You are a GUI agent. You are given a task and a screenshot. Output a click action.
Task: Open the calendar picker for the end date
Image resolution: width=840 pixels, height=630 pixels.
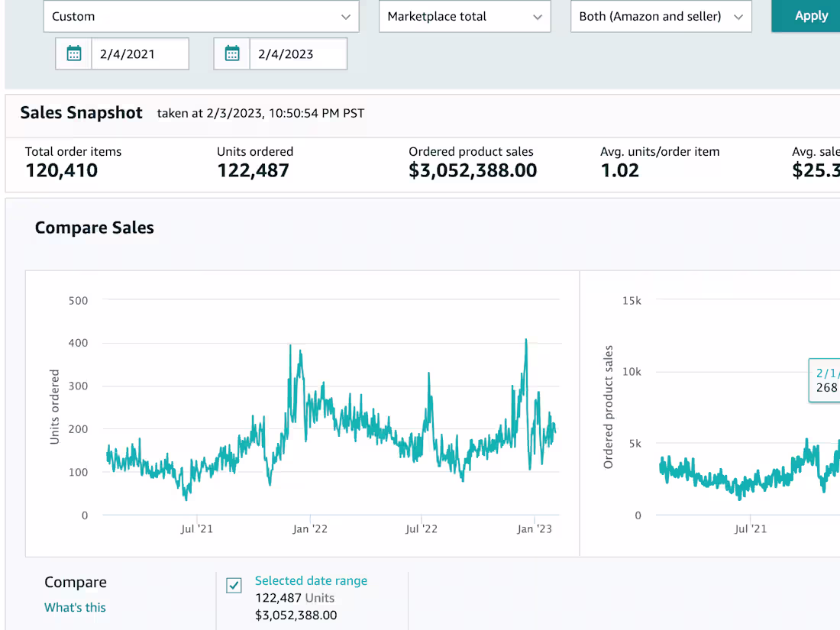(231, 53)
